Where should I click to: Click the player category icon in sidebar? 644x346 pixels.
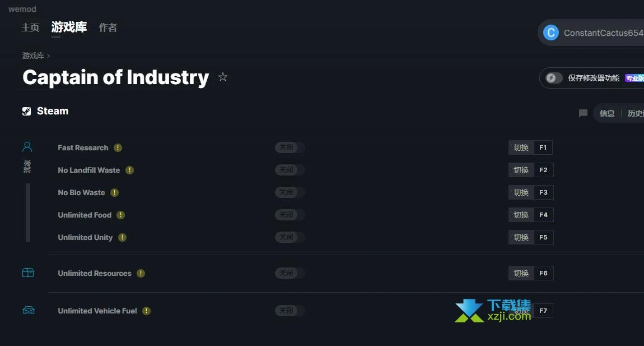click(x=27, y=147)
